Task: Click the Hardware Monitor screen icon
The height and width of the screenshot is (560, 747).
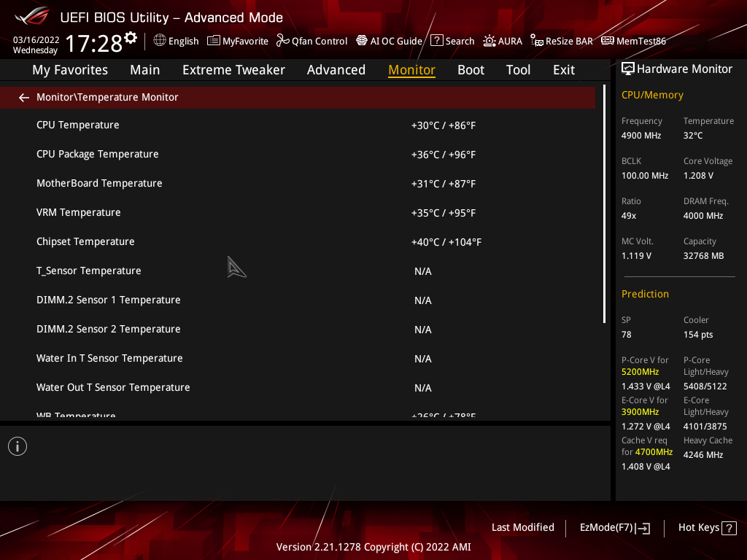Action: (x=628, y=69)
